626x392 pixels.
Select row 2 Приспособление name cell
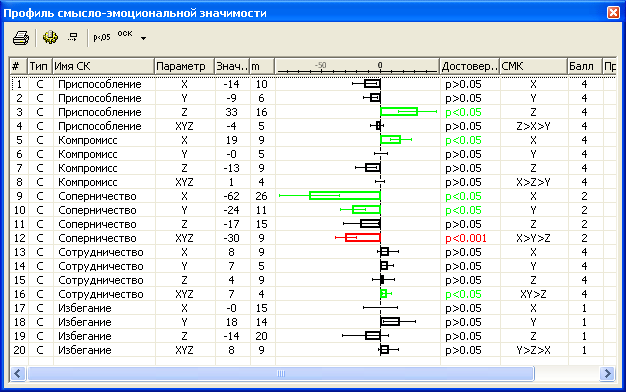[x=100, y=98]
